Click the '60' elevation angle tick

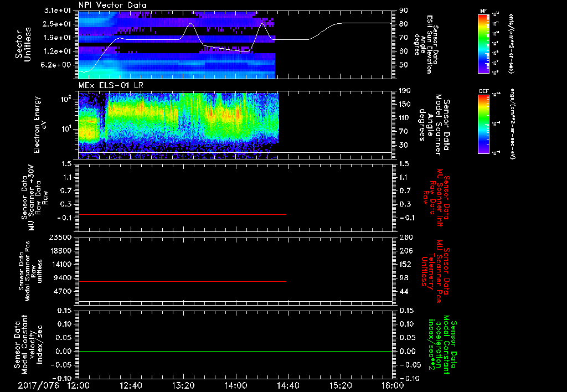(404, 51)
